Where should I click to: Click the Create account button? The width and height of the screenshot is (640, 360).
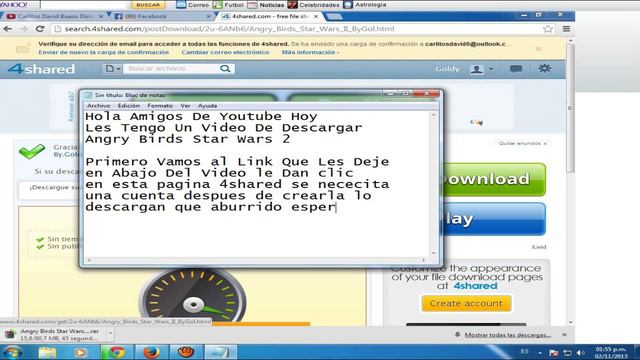coord(466,304)
